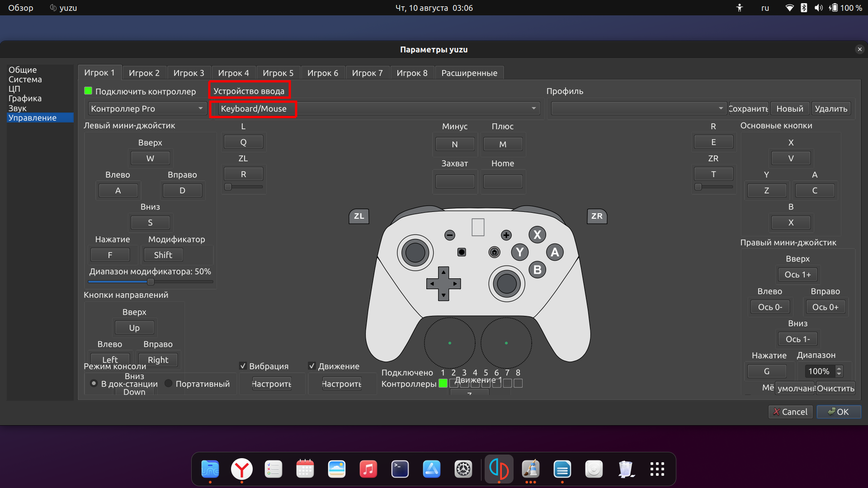Click connected controller indicator box 7
This screenshot has height=488, width=868.
pos(508,383)
